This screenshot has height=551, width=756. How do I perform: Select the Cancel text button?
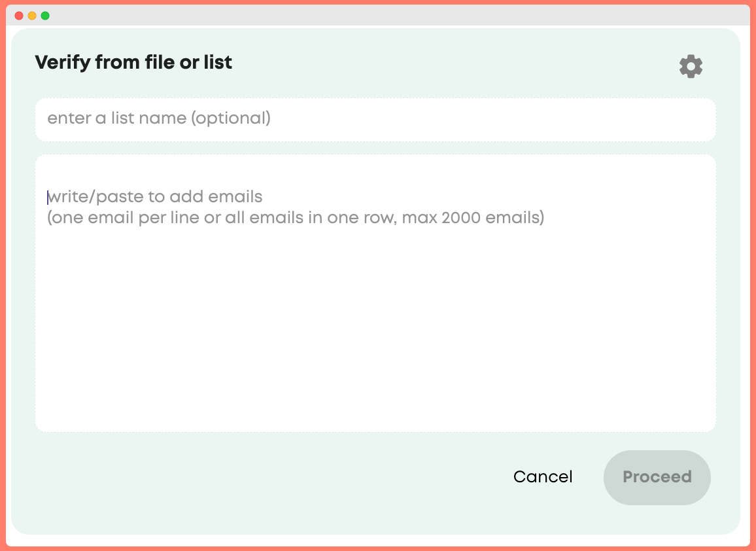(543, 476)
